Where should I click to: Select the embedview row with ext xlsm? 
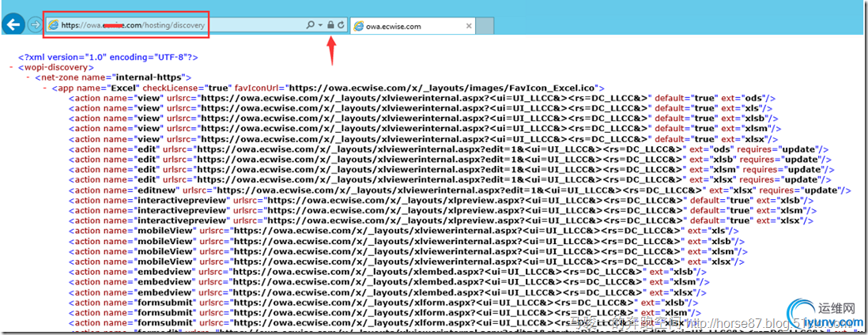(389, 282)
